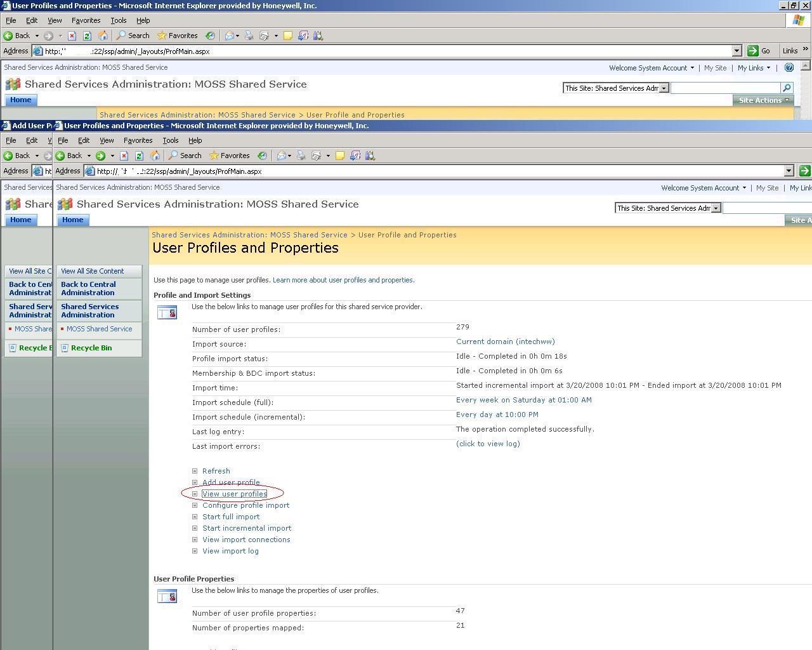Click Recycle Bin icon in front window sidebar
This screenshot has height=650, width=812.
tap(64, 348)
